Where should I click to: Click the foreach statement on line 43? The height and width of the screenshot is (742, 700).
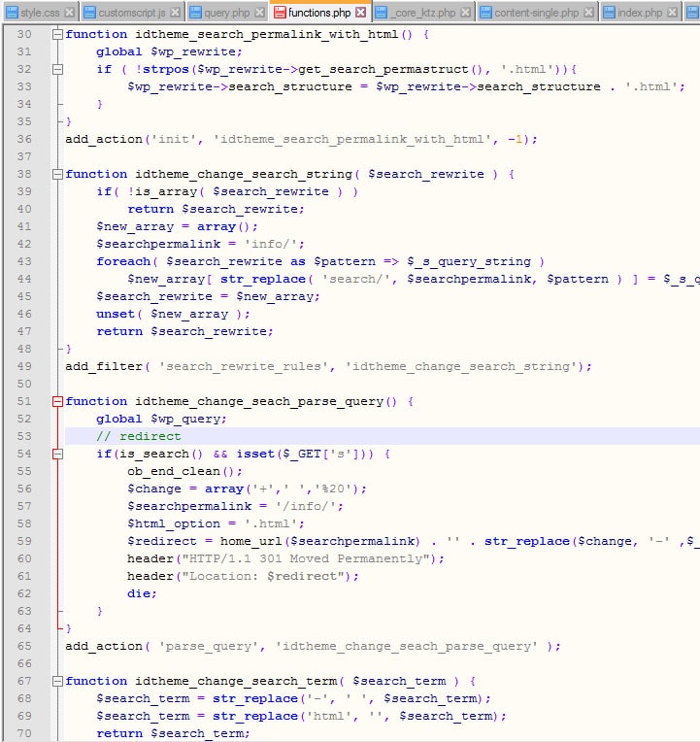[320, 261]
